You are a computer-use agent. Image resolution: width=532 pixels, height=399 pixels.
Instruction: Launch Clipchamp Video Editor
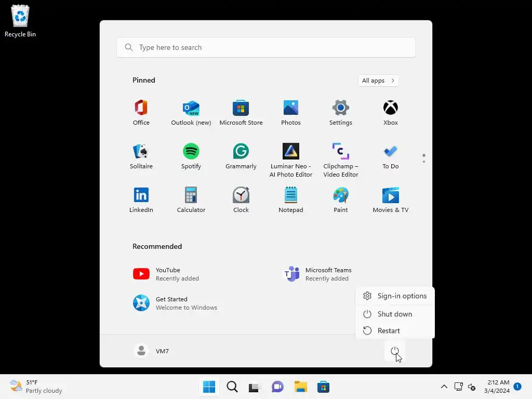pos(341,161)
